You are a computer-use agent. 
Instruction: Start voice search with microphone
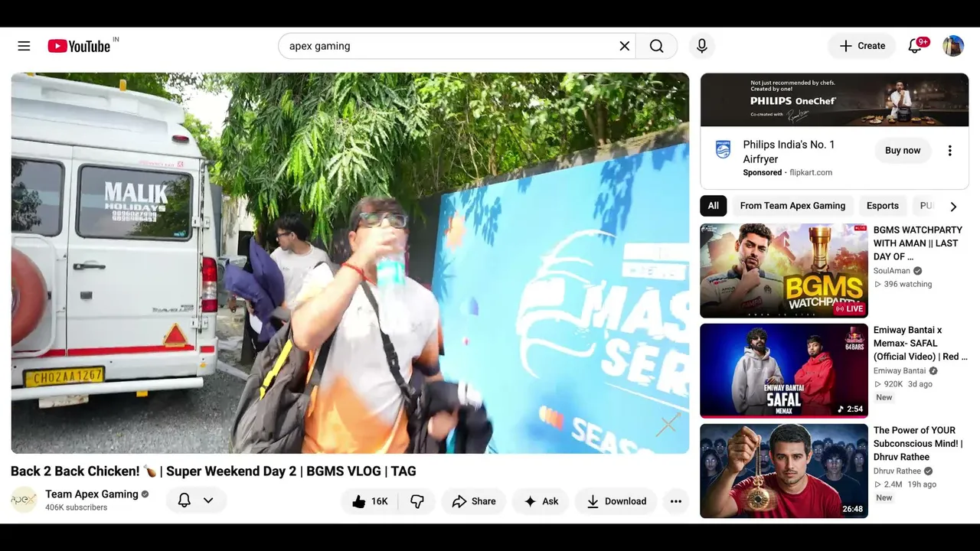pos(702,46)
